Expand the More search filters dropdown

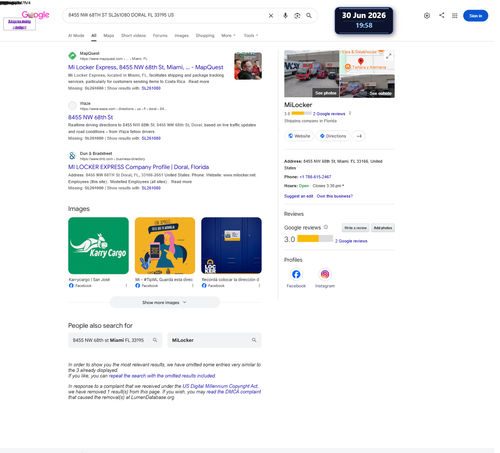228,35
